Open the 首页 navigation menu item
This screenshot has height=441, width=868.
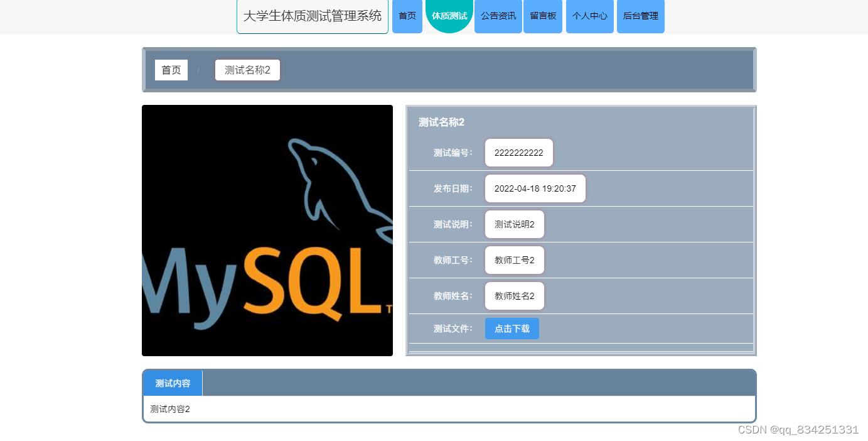coord(407,16)
